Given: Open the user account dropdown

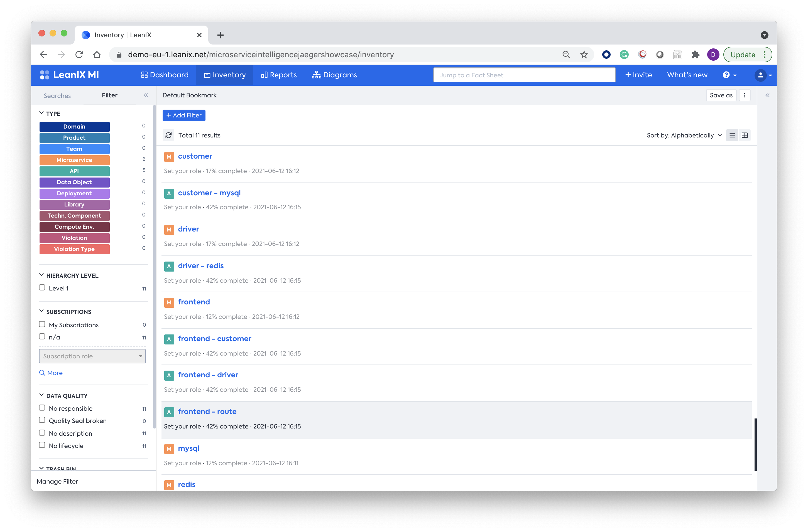Looking at the screenshot, I should pos(763,75).
